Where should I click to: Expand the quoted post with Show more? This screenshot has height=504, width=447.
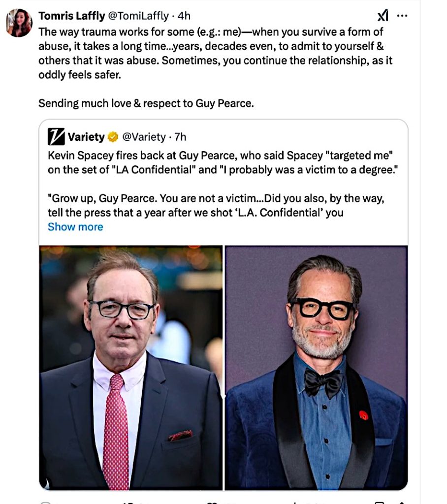coord(75,227)
